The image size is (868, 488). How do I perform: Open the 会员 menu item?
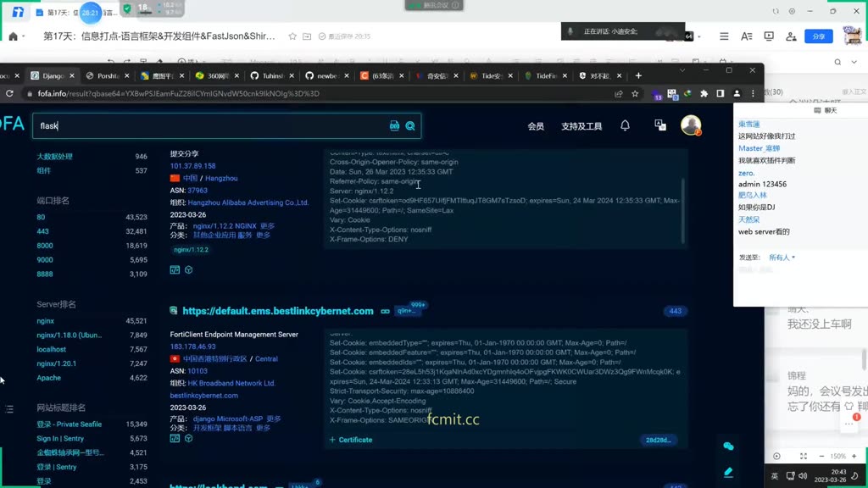[x=536, y=127]
